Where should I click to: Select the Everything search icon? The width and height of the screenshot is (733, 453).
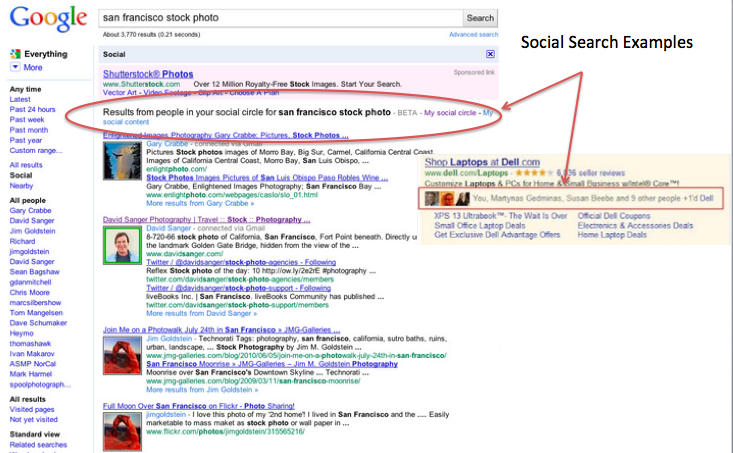[x=14, y=54]
